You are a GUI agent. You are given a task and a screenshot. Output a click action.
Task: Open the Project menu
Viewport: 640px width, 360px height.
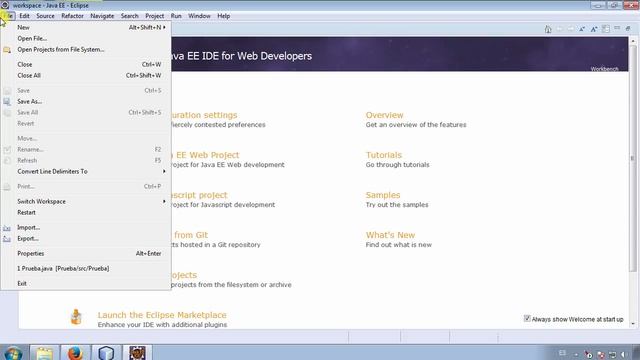pyautogui.click(x=155, y=16)
